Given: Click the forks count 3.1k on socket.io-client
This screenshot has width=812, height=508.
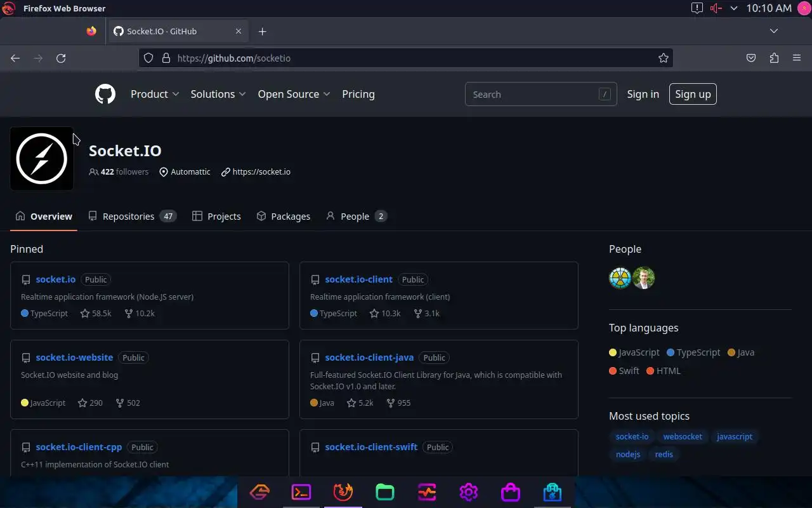Looking at the screenshot, I should pos(427,313).
